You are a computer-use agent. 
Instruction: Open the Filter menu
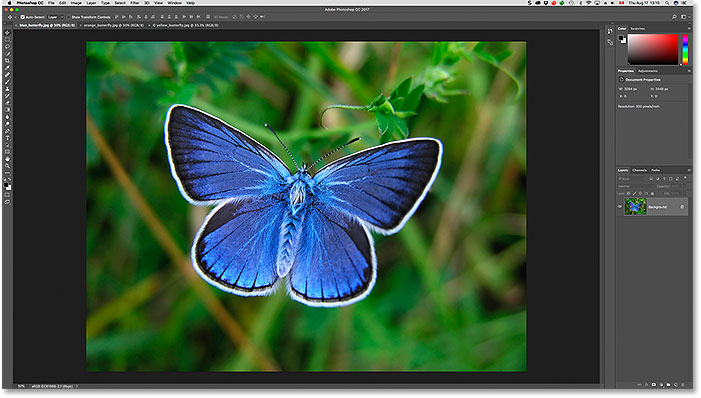[134, 3]
